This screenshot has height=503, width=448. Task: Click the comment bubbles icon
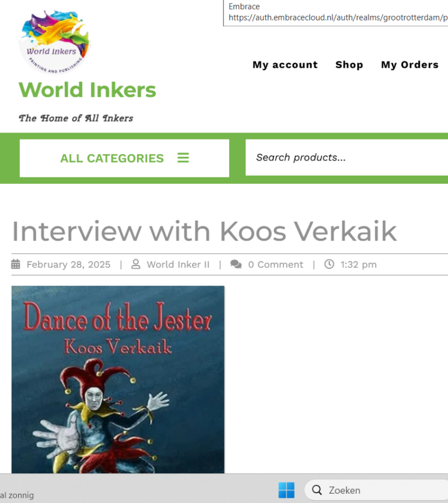(236, 264)
